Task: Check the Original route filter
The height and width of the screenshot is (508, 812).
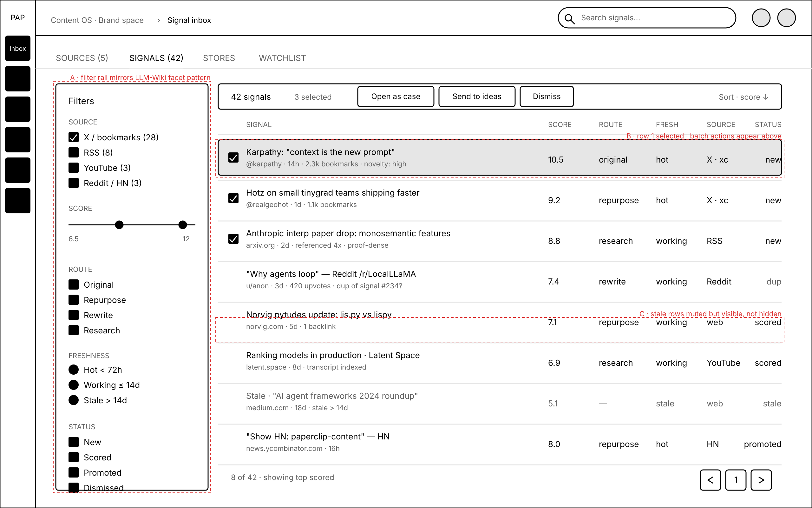Action: pyautogui.click(x=74, y=284)
